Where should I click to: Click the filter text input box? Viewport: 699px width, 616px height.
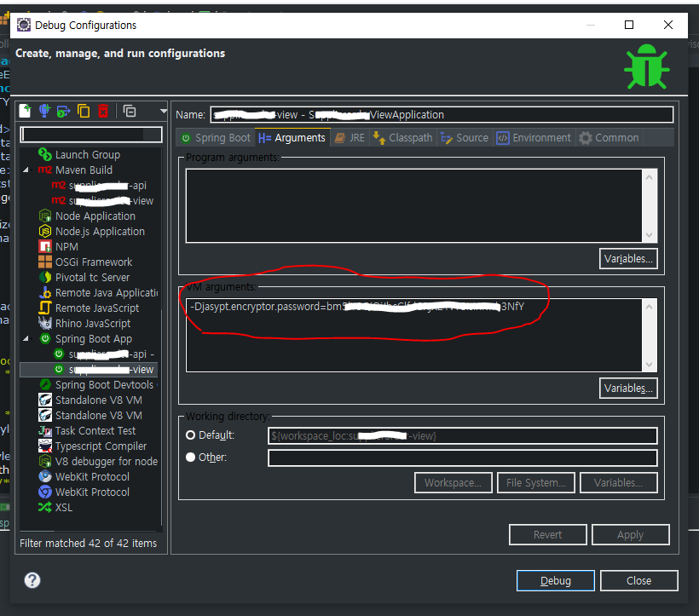(91, 135)
